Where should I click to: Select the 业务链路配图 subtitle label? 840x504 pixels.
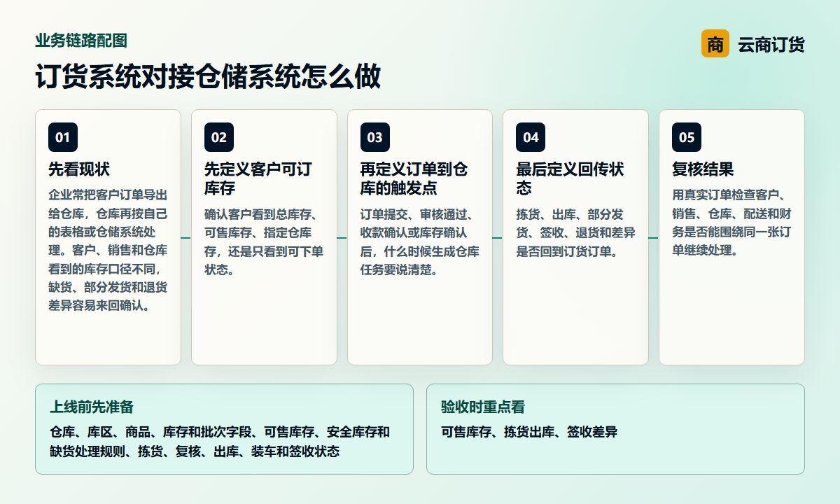[x=81, y=41]
